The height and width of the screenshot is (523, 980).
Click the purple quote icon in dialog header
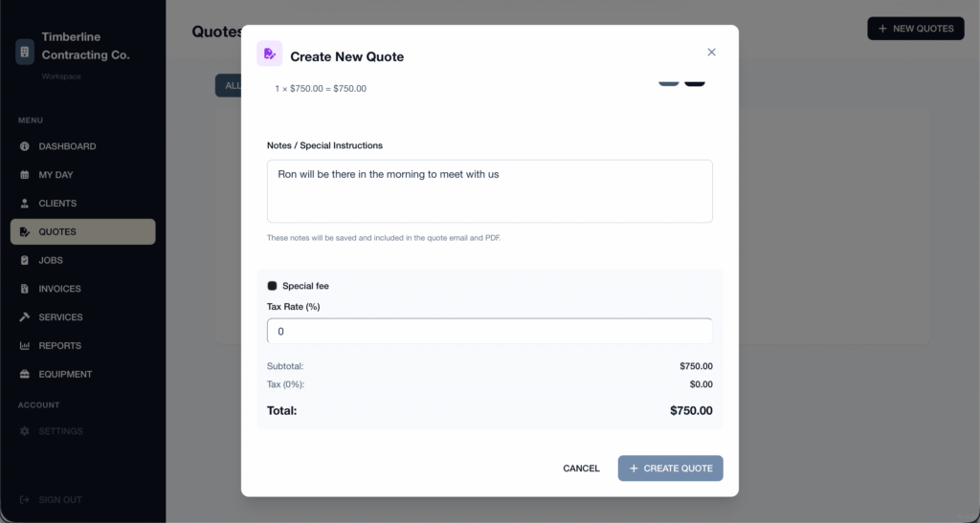(x=269, y=54)
